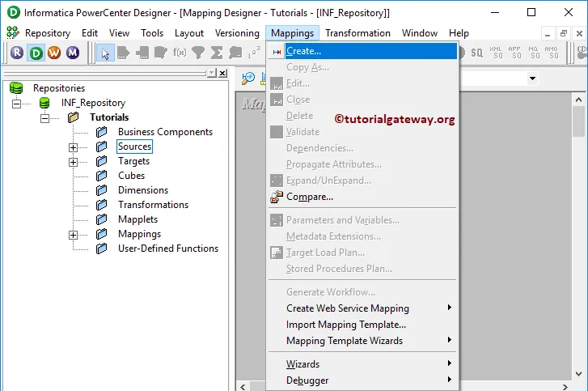This screenshot has width=588, height=391.
Task: Select the User-Defined Functions tree item
Action: point(168,249)
